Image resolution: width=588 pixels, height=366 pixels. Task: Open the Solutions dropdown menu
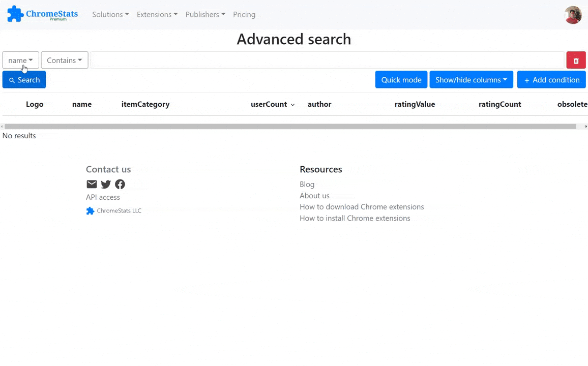pyautogui.click(x=110, y=15)
